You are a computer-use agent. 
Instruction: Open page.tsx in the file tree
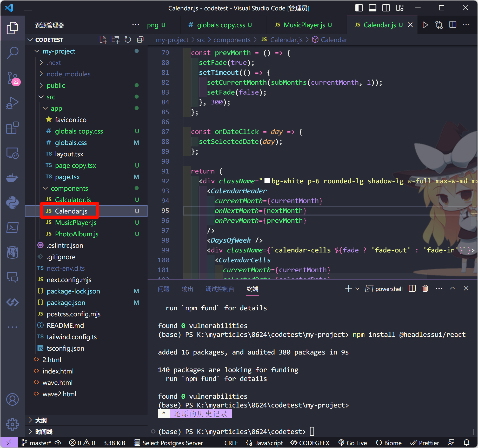click(x=67, y=177)
